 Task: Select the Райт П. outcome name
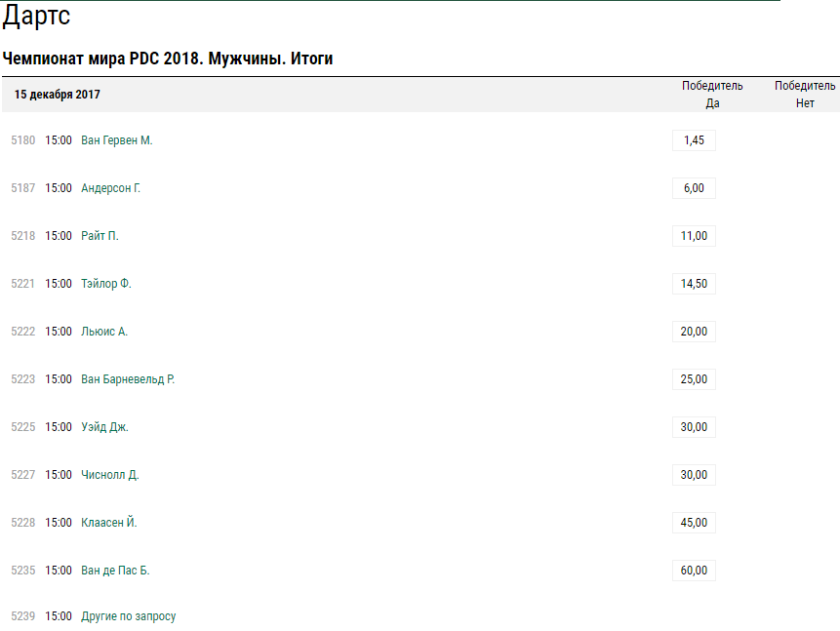[x=100, y=236]
